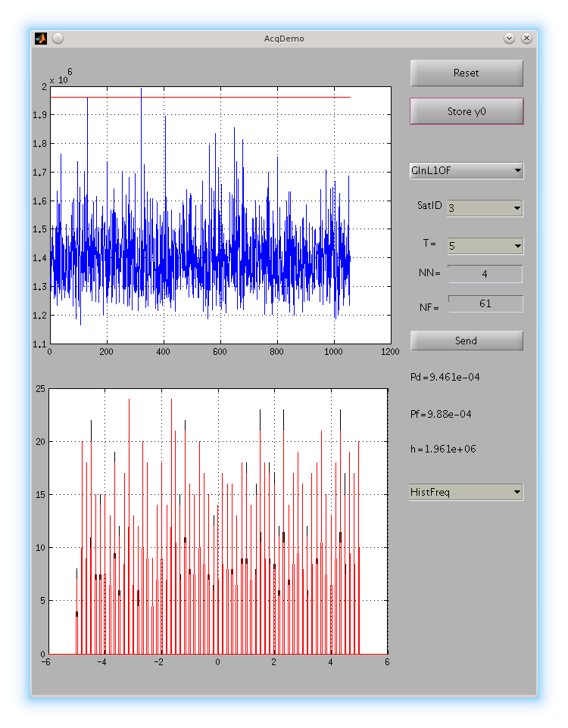Click the MATLAB icon in title bar
The height and width of the screenshot is (728, 568).
pyautogui.click(x=41, y=39)
